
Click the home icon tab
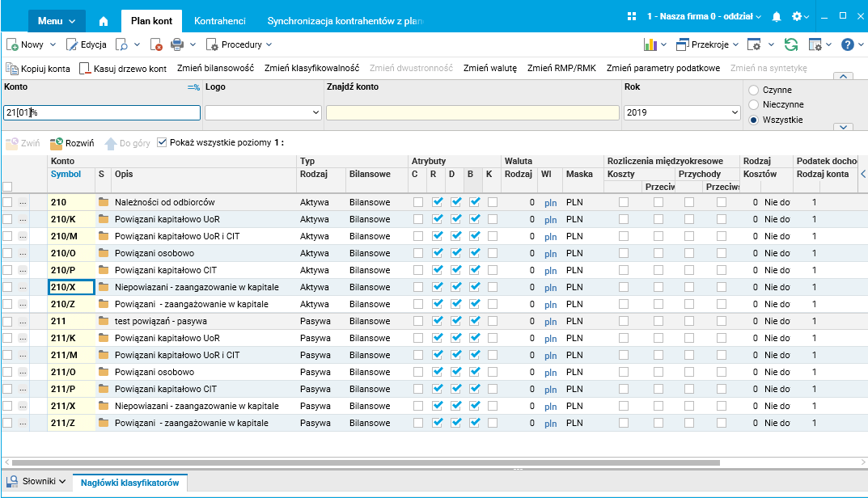[x=103, y=20]
